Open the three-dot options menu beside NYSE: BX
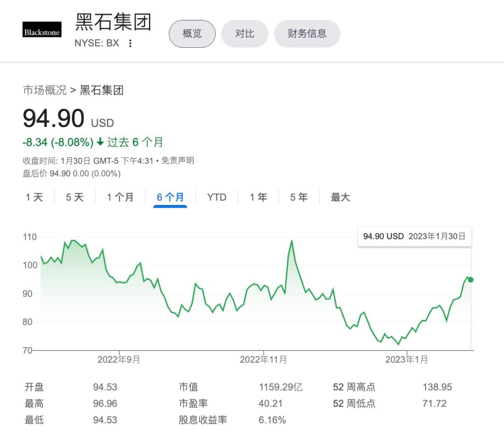 (x=130, y=43)
